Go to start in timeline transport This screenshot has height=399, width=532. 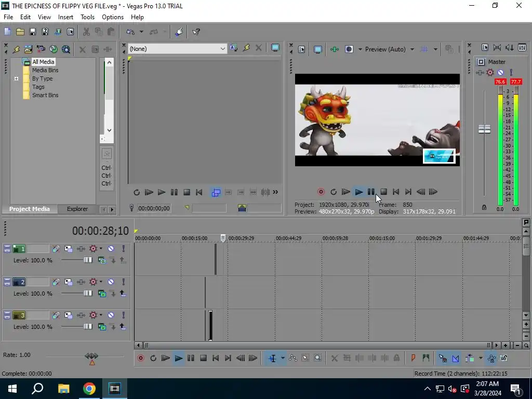coord(216,358)
